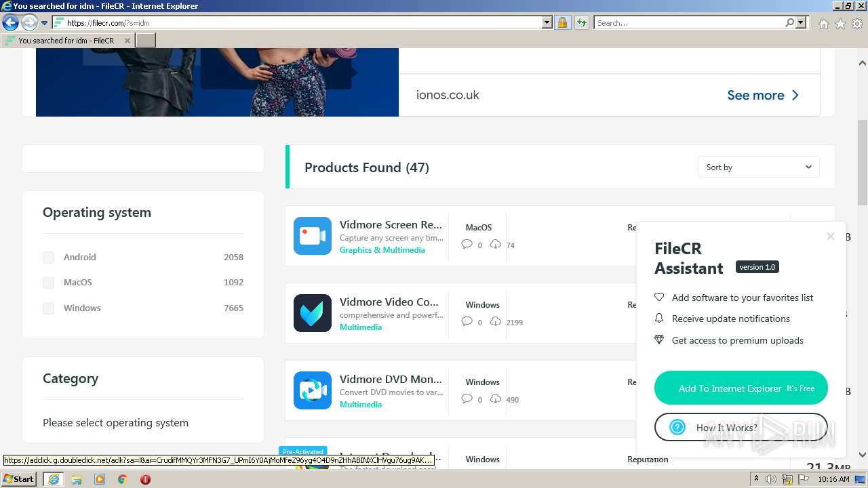View the security lock report icon
Viewport: 868px width, 488px height.
[562, 23]
